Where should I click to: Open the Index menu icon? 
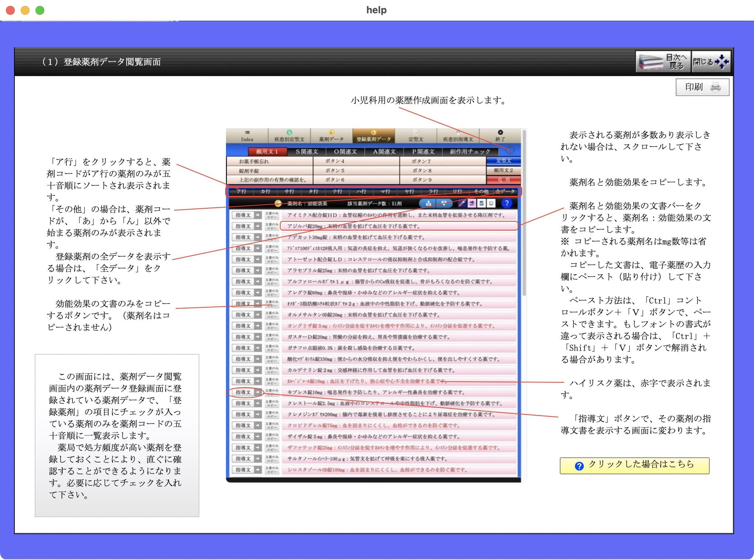(247, 132)
